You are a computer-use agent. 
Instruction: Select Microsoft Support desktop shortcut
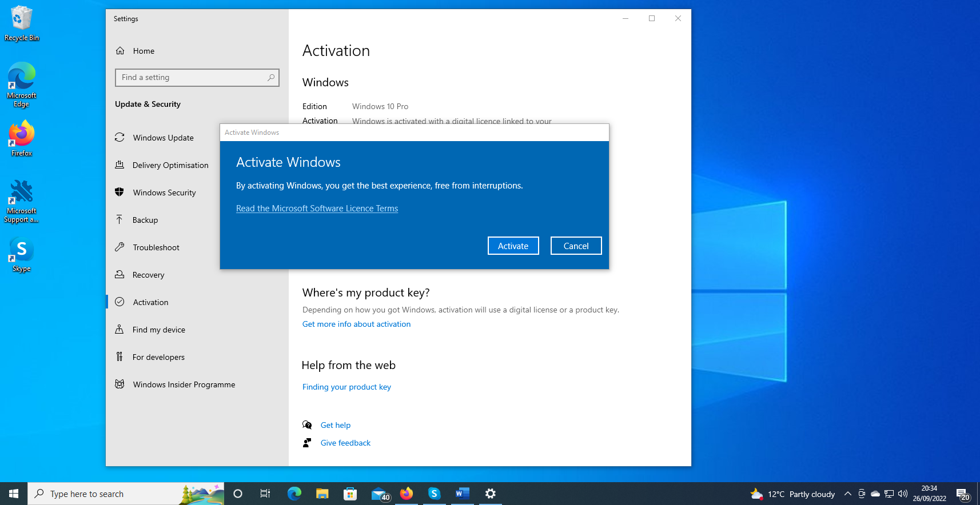tap(22, 201)
